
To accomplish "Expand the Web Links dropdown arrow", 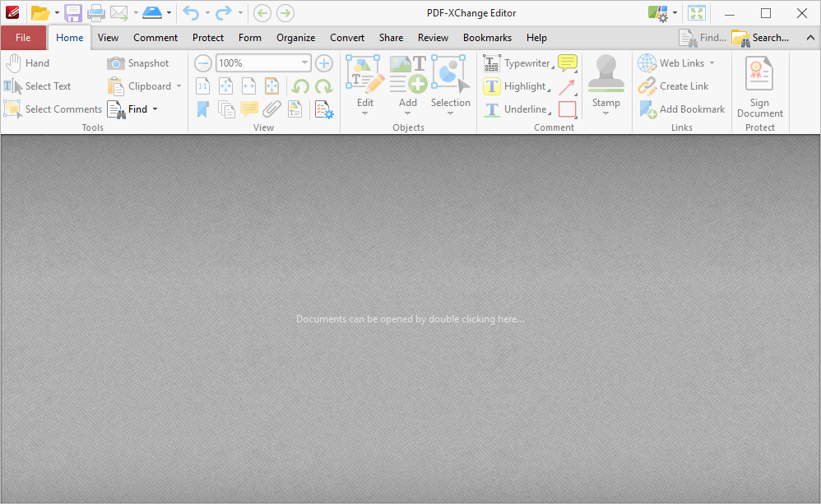I will pos(712,63).
